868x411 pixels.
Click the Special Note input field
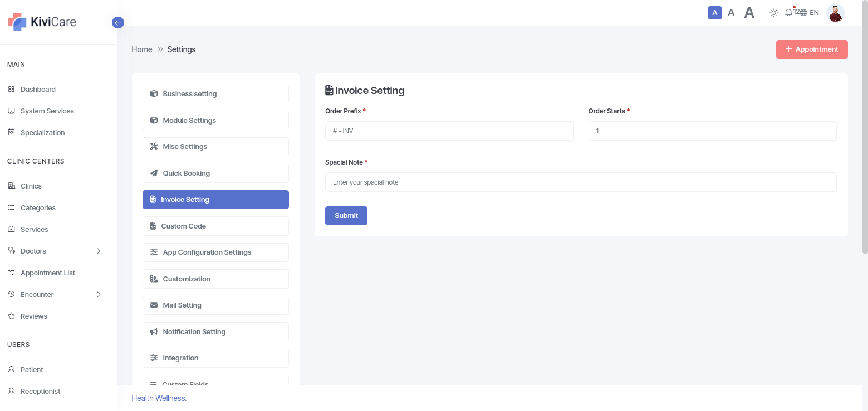(x=581, y=182)
